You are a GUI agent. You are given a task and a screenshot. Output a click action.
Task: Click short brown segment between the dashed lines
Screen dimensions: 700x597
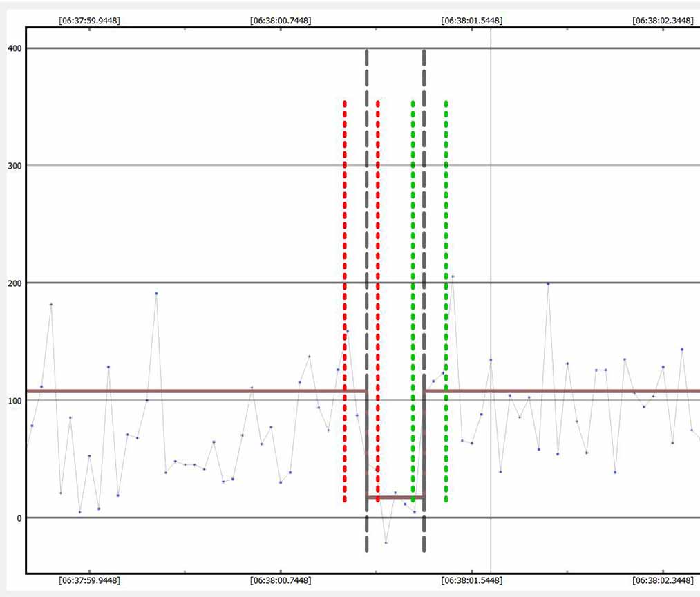pyautogui.click(x=395, y=497)
